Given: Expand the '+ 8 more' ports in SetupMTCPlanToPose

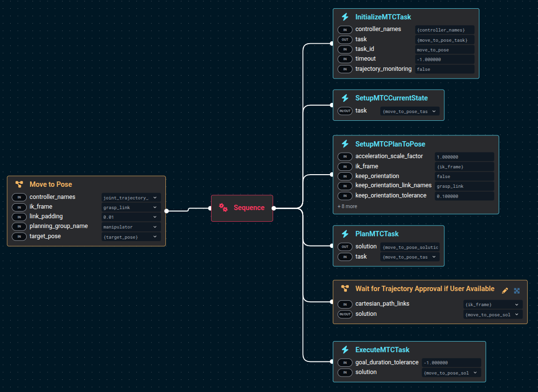Looking at the screenshot, I should [x=347, y=206].
